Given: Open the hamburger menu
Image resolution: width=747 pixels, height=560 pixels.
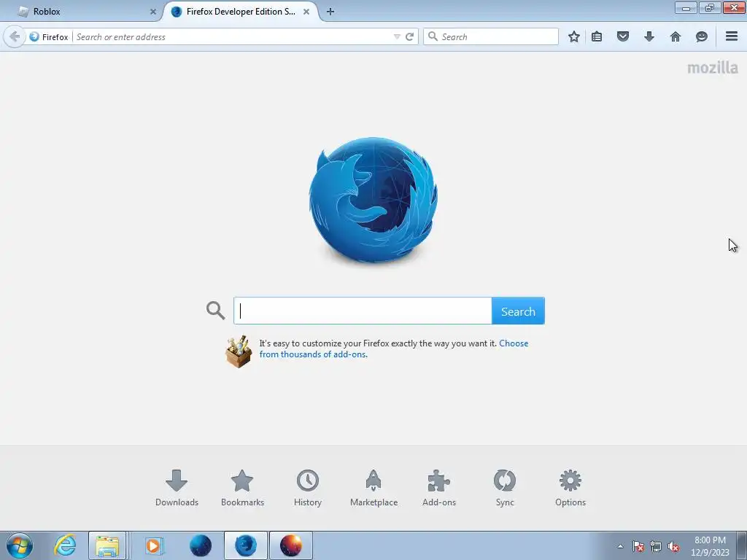Looking at the screenshot, I should click(732, 36).
